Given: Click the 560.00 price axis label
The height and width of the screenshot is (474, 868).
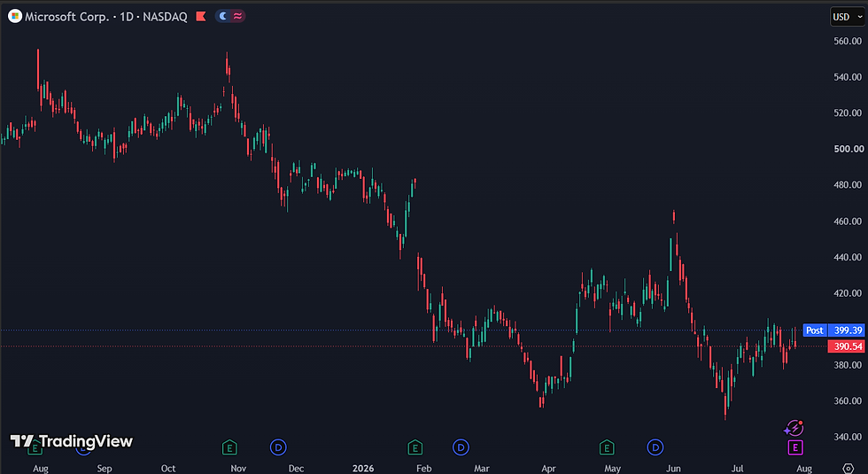Looking at the screenshot, I should pos(848,41).
